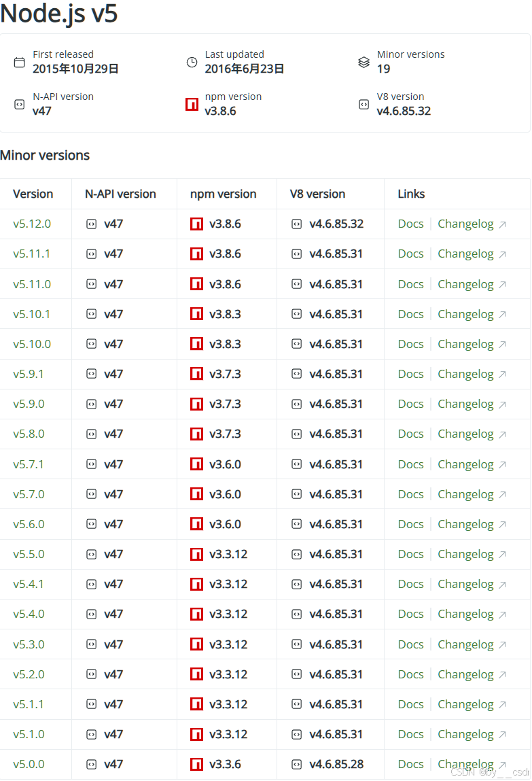This screenshot has width=532, height=781.
Task: Click the calendar icon beside First released
Action: click(20, 63)
